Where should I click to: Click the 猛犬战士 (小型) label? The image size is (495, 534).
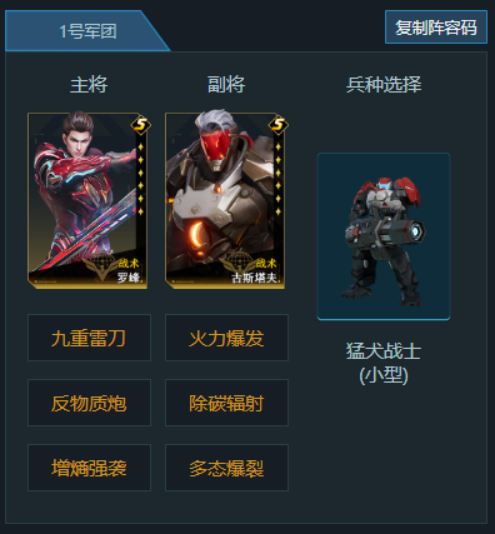pyautogui.click(x=384, y=363)
